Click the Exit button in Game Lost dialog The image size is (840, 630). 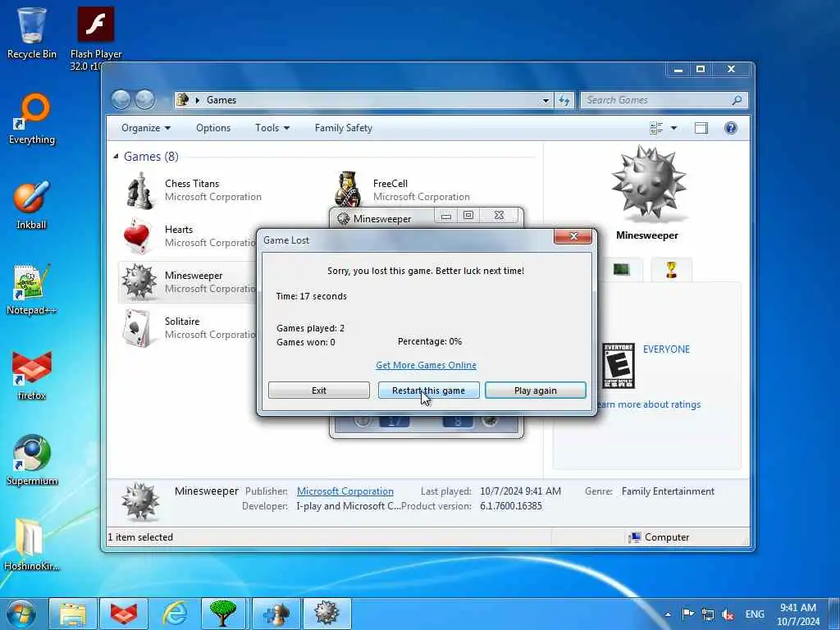point(319,390)
